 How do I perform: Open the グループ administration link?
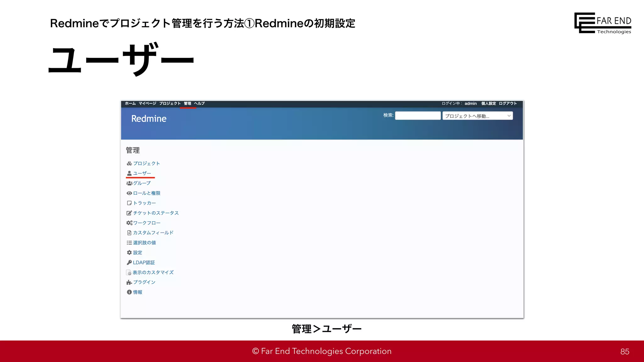[142, 183]
